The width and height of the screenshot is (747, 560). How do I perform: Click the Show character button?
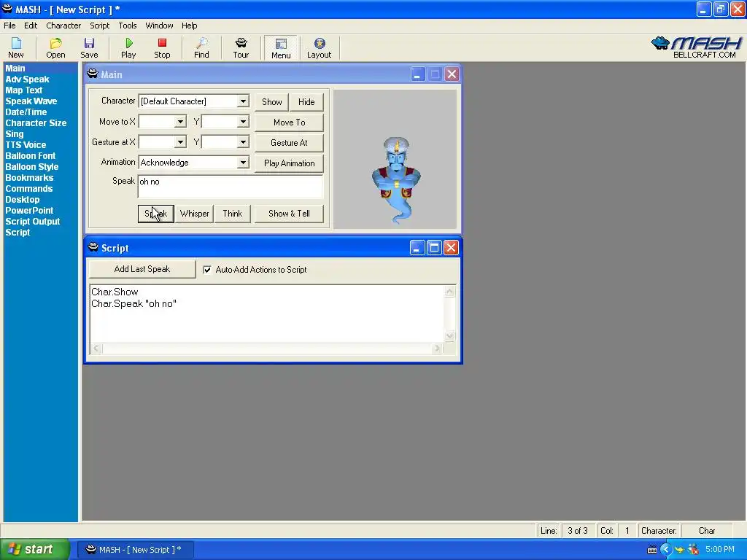point(271,102)
